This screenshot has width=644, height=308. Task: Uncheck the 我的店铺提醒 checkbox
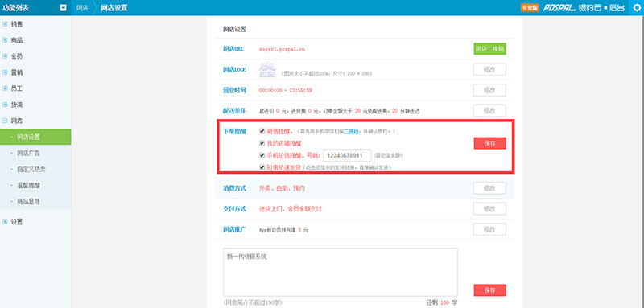pos(262,143)
